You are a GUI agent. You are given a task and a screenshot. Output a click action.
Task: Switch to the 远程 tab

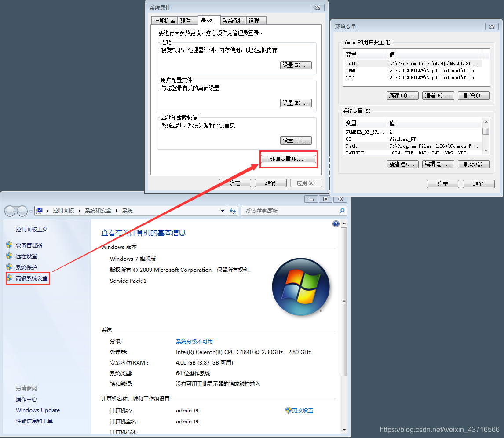pyautogui.click(x=256, y=21)
